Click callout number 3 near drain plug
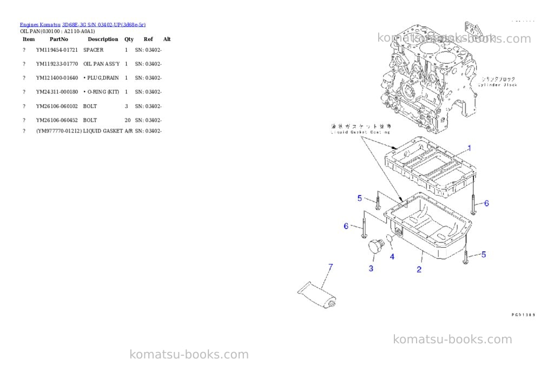The image size is (554, 392). point(371,268)
